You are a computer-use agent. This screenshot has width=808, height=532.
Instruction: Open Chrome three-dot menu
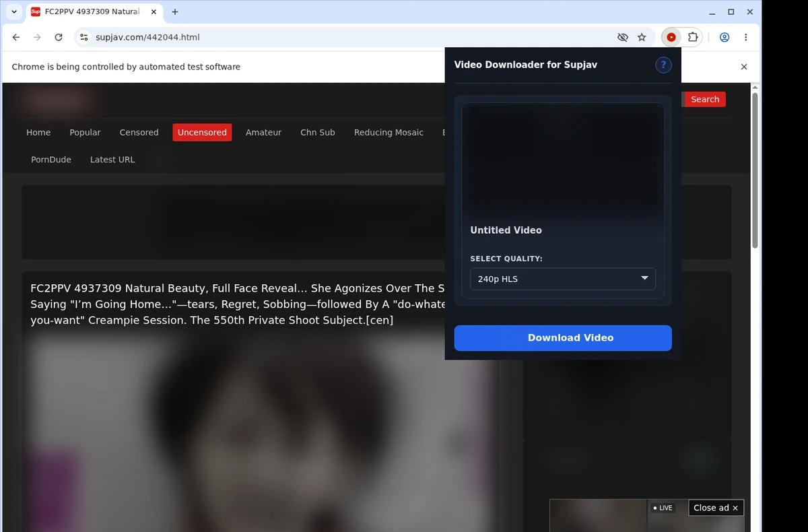[745, 38]
